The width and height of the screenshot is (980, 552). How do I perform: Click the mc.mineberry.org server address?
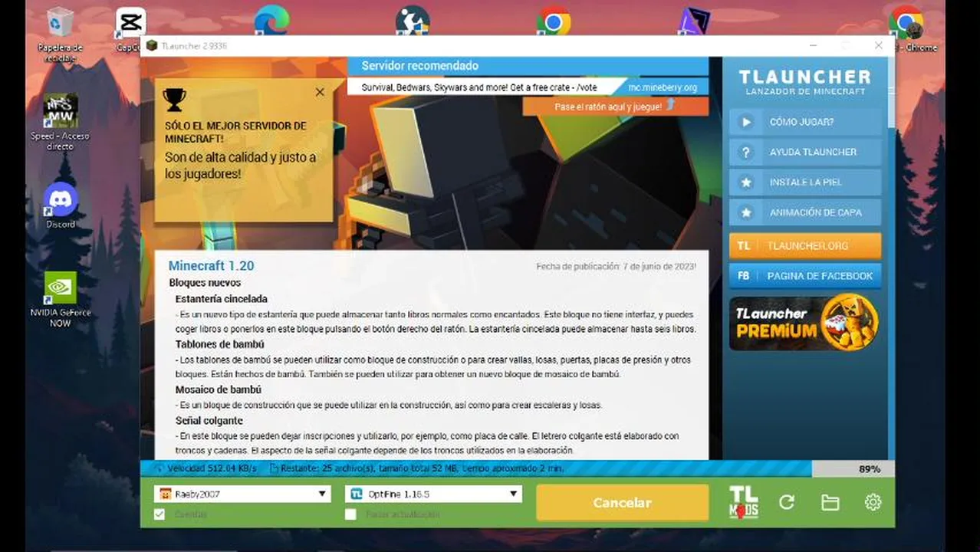(x=663, y=87)
